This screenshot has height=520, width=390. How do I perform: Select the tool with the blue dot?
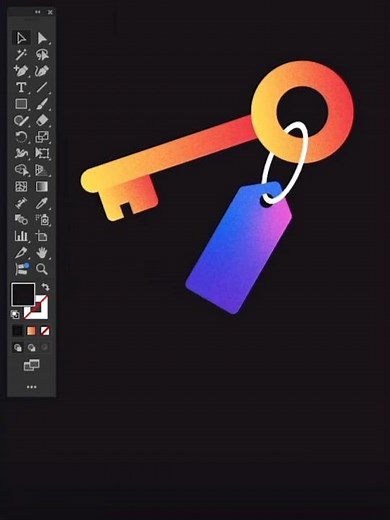pos(21,269)
